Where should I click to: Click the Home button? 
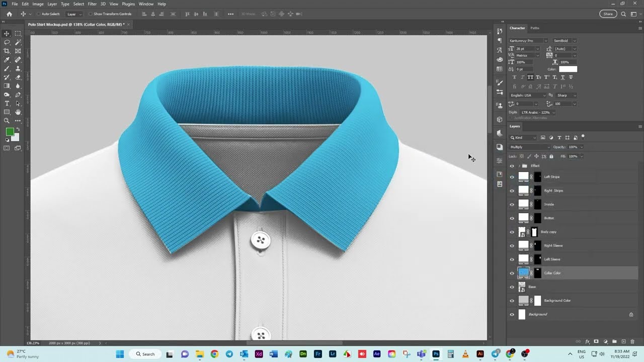(x=9, y=14)
